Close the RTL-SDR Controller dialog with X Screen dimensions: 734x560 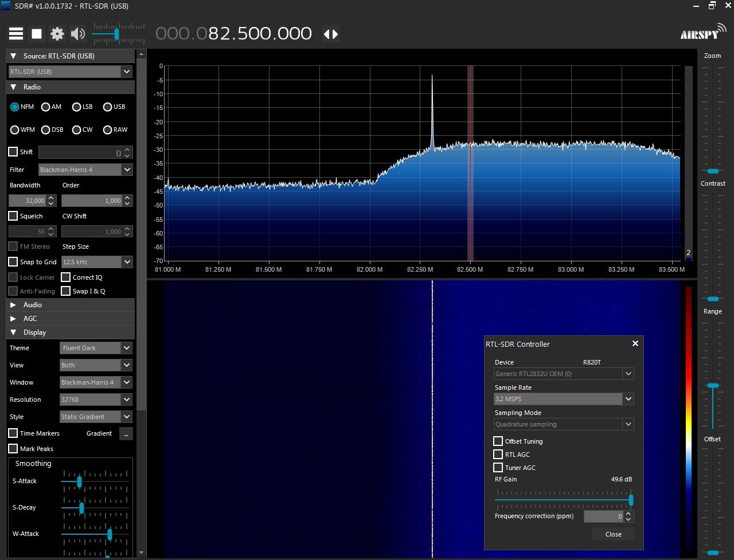(635, 343)
